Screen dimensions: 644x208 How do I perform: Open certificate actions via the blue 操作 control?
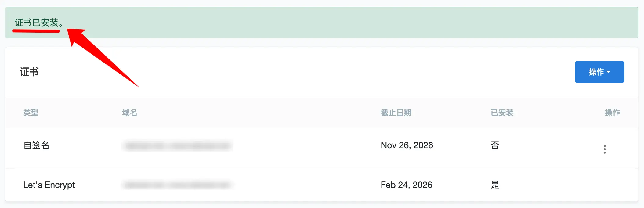coord(599,72)
